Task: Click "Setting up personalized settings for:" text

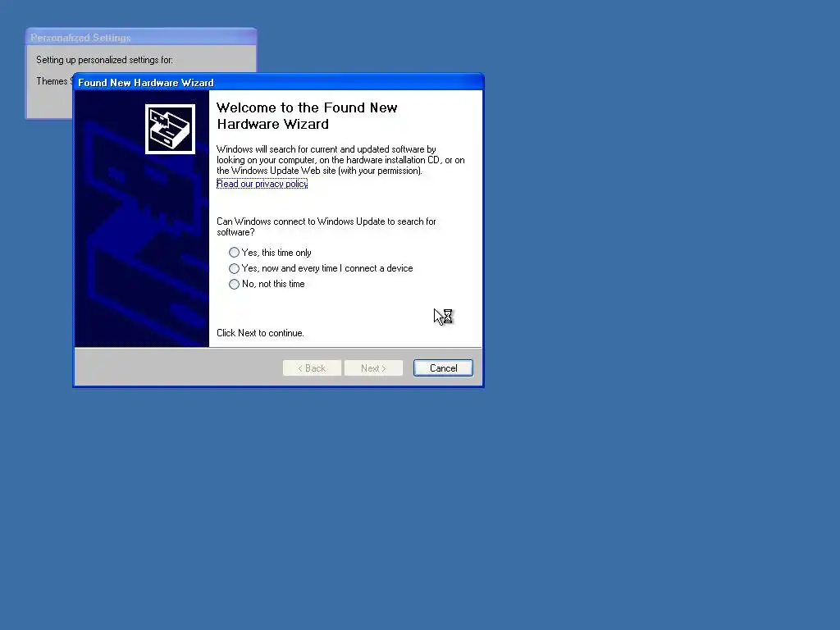Action: (104, 60)
